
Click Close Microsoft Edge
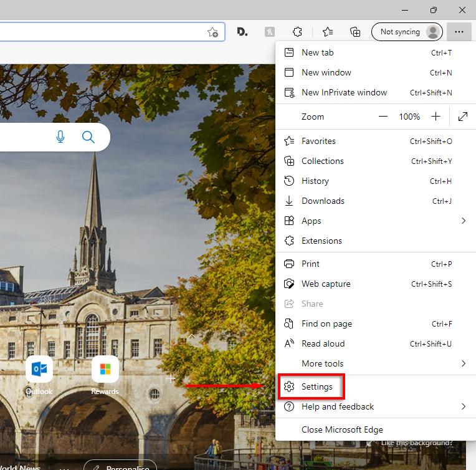342,429
